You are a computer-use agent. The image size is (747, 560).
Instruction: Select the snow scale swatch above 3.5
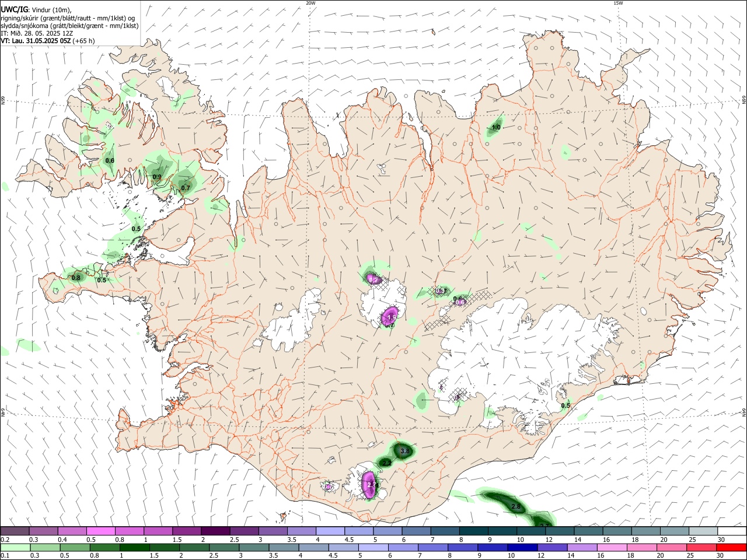[301, 531]
